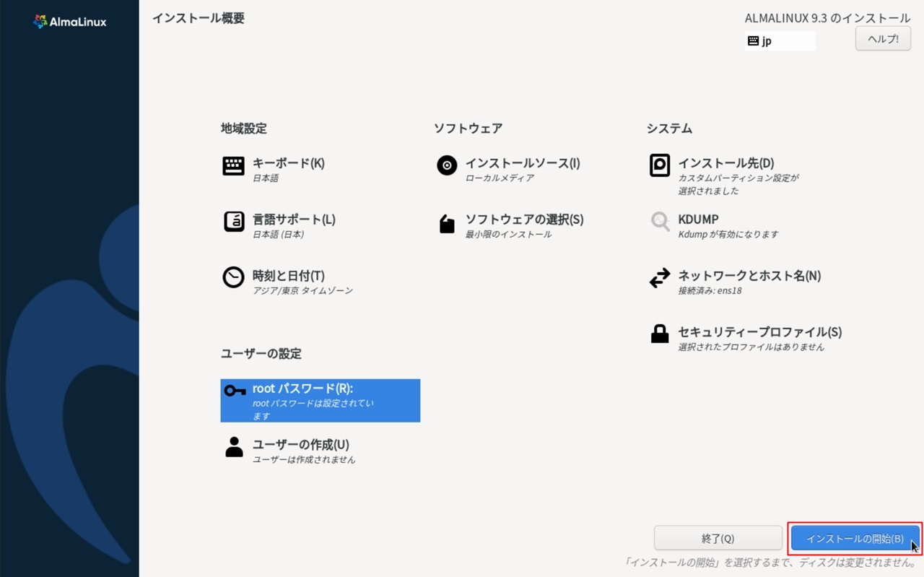Click the clock icon for 時刻と日付

pyautogui.click(x=233, y=277)
